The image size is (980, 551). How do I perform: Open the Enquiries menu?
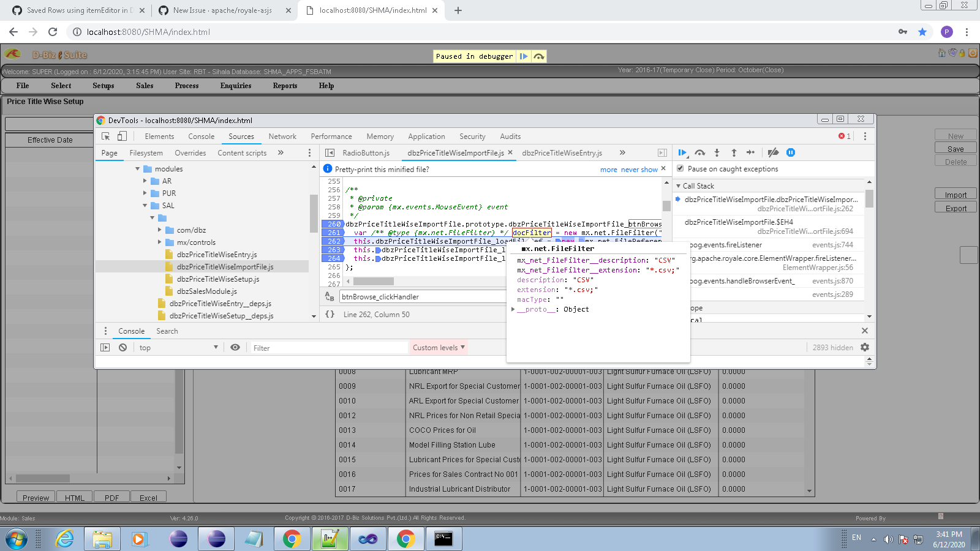click(236, 86)
